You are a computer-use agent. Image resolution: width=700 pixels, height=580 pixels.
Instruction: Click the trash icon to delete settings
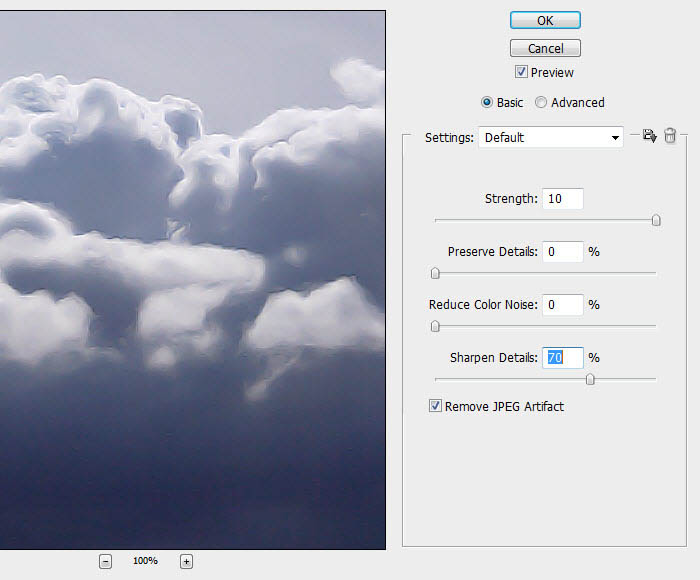point(670,135)
